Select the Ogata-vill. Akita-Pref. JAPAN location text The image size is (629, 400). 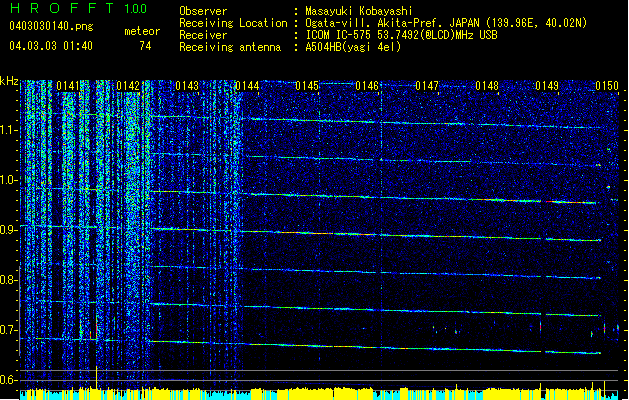(446, 23)
